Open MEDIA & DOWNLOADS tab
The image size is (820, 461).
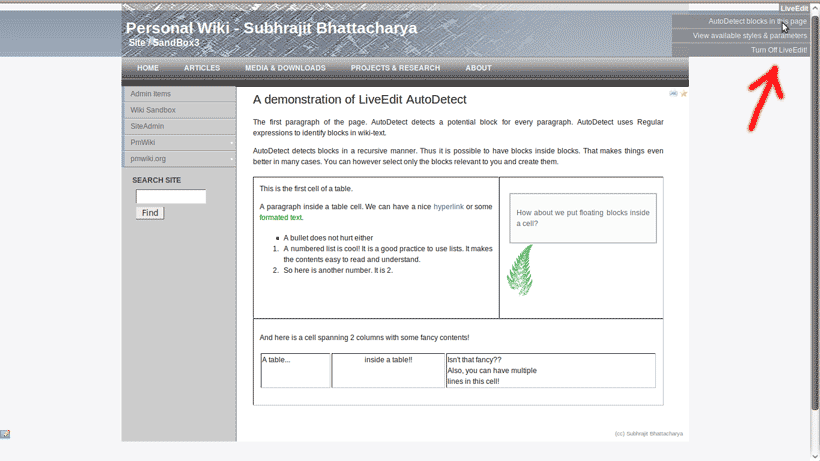[286, 68]
